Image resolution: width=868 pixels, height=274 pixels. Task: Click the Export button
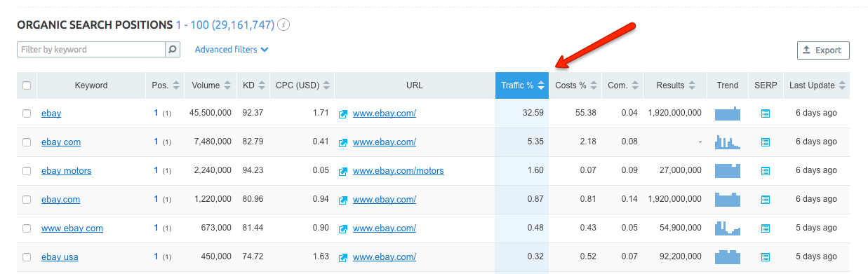pyautogui.click(x=823, y=50)
